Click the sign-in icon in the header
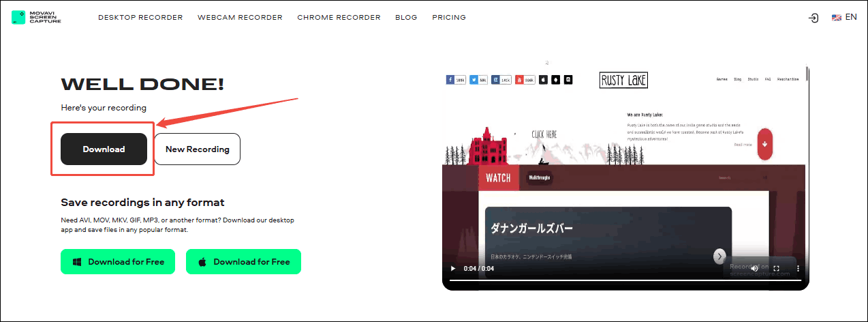 (813, 18)
